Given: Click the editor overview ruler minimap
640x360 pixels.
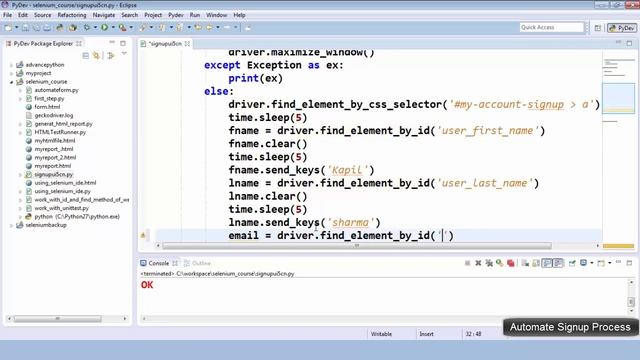Looking at the screenshot, I should point(618,98).
